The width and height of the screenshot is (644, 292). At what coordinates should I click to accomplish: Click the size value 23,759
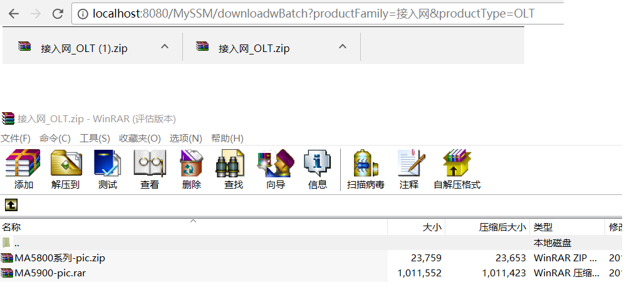point(427,258)
